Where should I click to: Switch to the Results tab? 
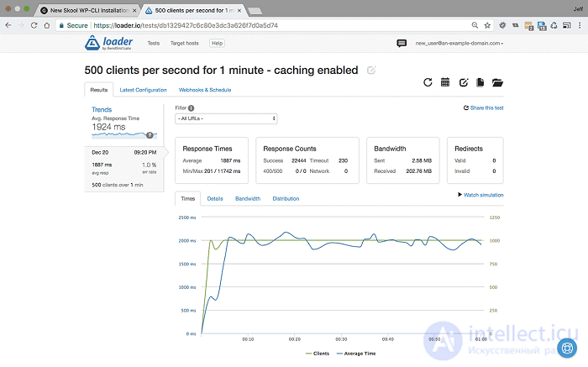99,90
